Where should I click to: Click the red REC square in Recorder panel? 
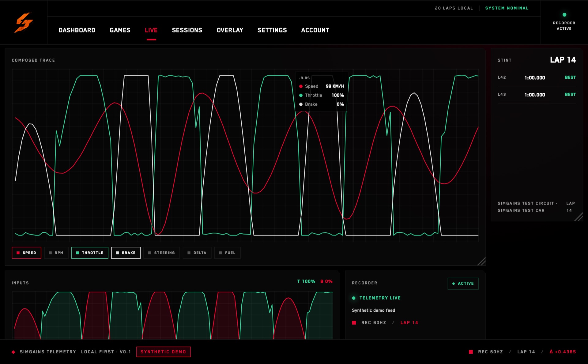click(354, 323)
